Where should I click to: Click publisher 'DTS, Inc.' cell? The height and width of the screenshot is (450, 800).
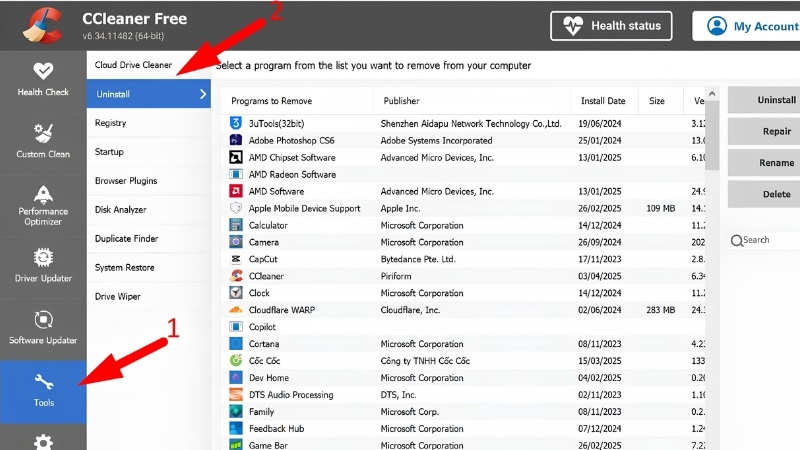[398, 394]
